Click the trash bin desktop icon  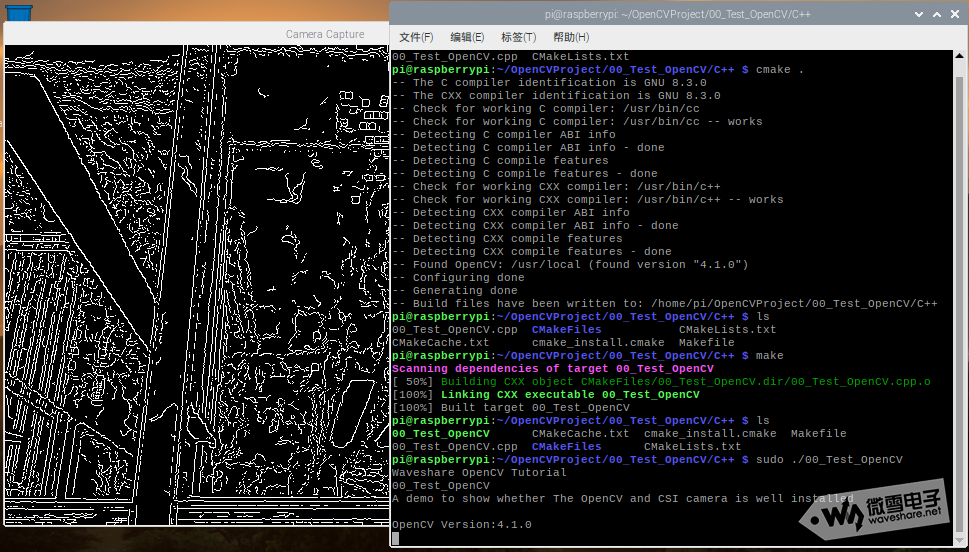(18, 11)
